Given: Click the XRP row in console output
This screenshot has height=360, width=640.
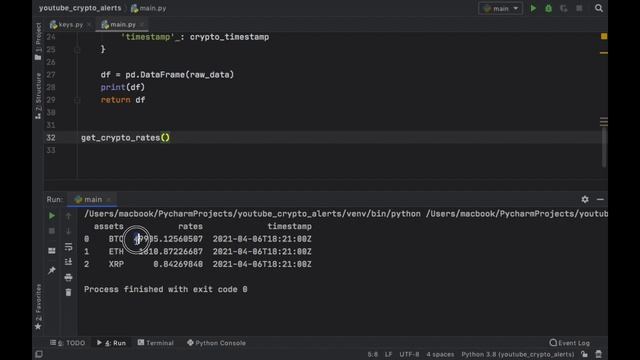Looking at the screenshot, I should [198, 264].
